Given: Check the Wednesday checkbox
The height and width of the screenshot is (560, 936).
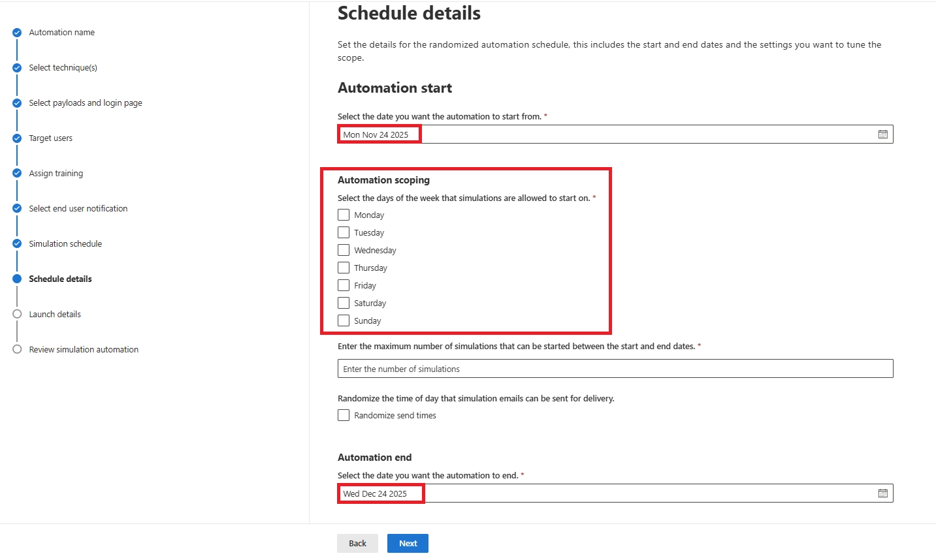Looking at the screenshot, I should 344,249.
